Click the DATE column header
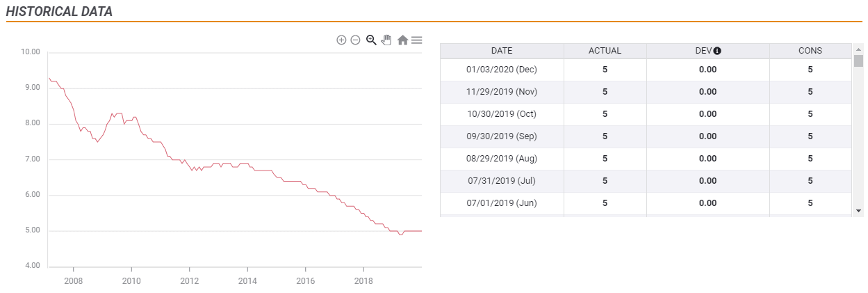The height and width of the screenshot is (293, 868). [x=502, y=51]
